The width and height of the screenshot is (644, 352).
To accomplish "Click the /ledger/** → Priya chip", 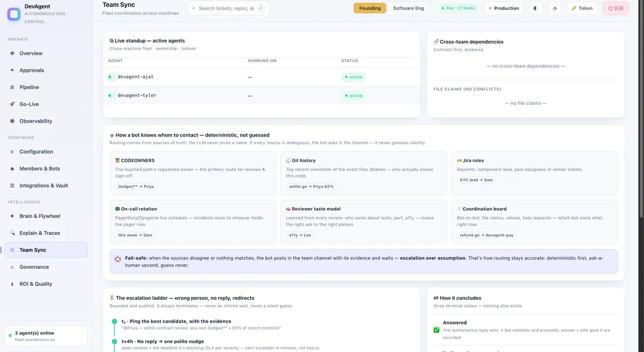I will point(136,186).
